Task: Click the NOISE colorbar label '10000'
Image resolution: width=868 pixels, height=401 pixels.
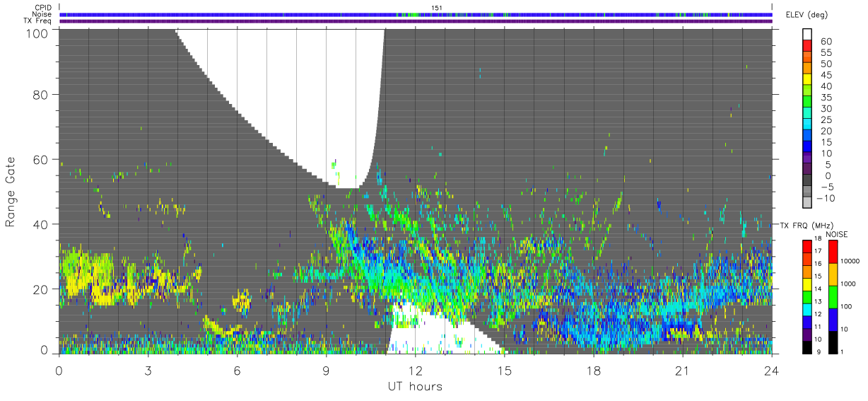Action: (850, 262)
